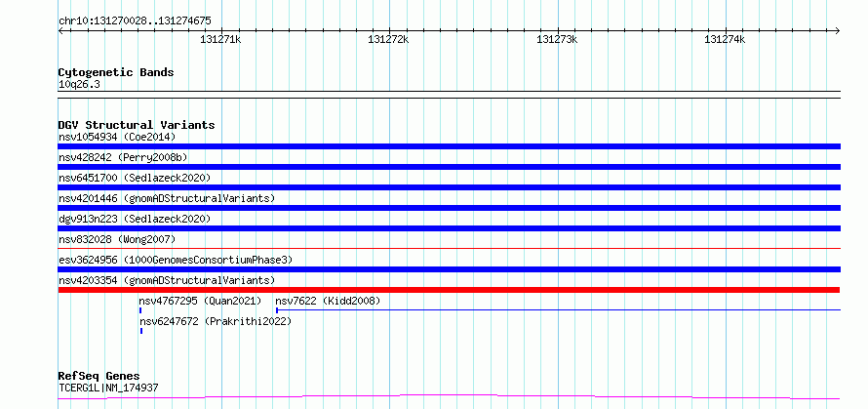This screenshot has width=868, height=409.
Task: Select the blue bar under nsv6451700
Action: pos(449,187)
